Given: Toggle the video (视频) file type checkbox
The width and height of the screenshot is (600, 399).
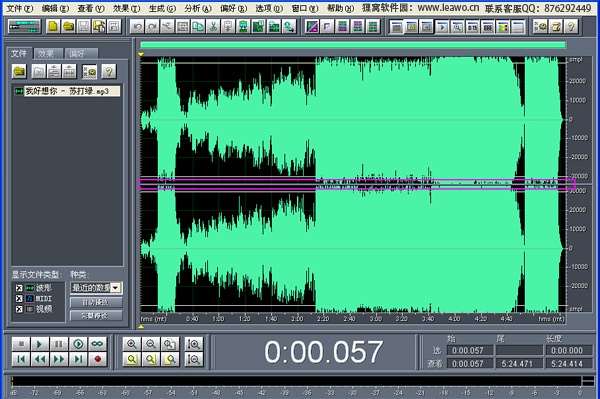Looking at the screenshot, I should (x=19, y=309).
